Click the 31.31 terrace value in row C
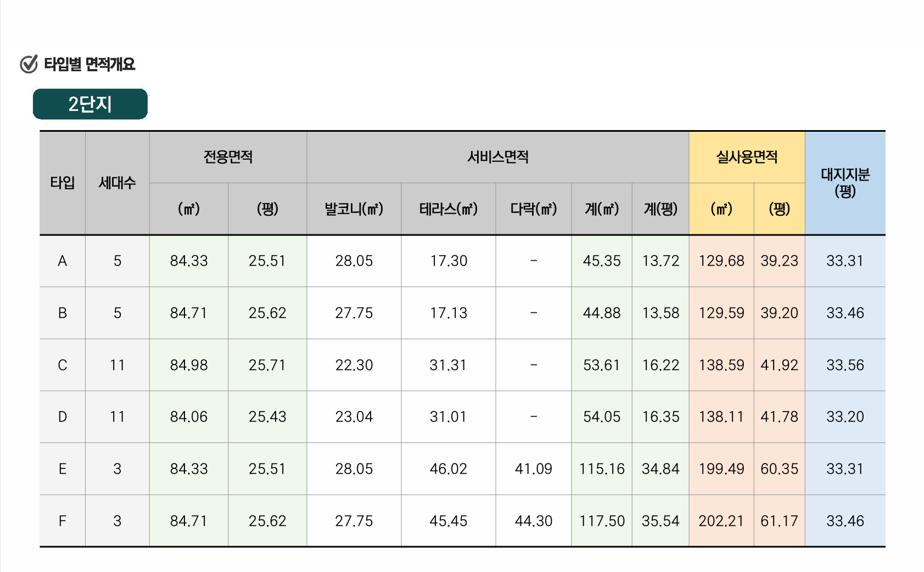Viewport: 924px width, 572px height. 448,365
